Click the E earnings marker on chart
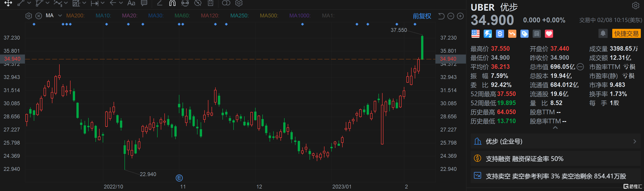 179,178
